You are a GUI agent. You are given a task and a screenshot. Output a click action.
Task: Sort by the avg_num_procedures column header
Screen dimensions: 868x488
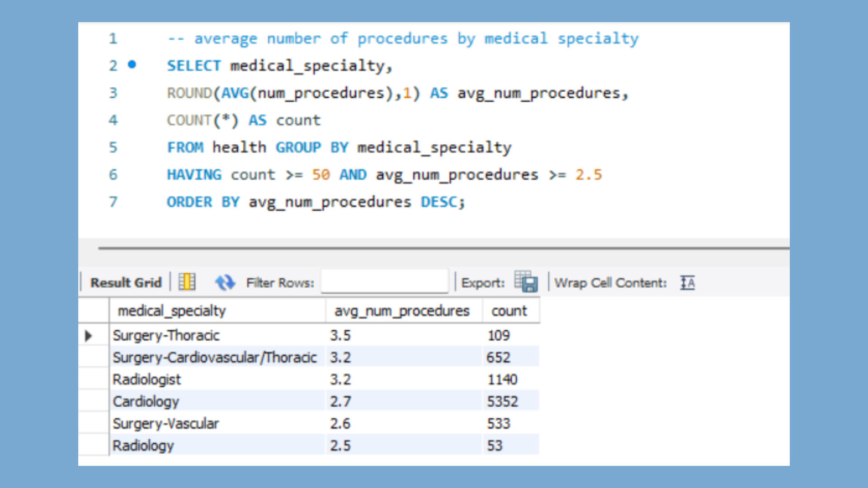tap(402, 311)
